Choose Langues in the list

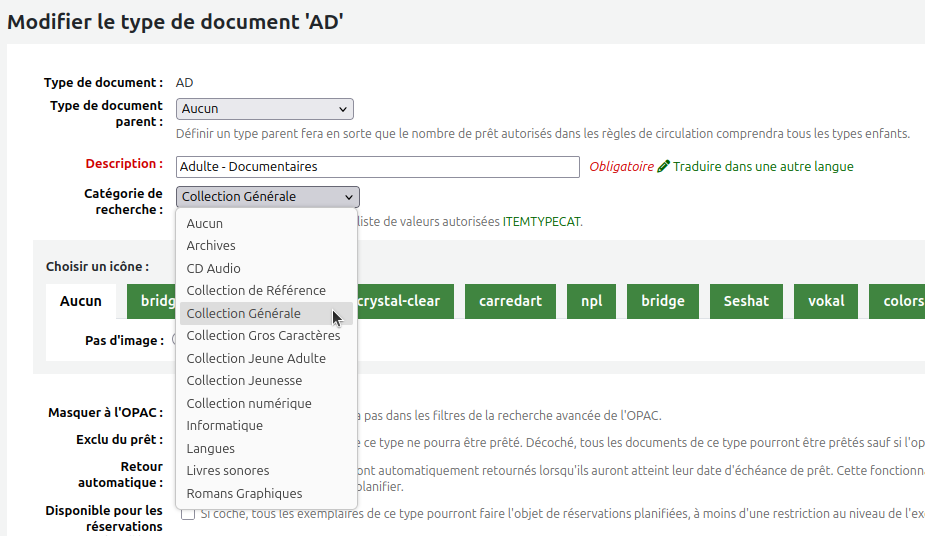click(267, 448)
